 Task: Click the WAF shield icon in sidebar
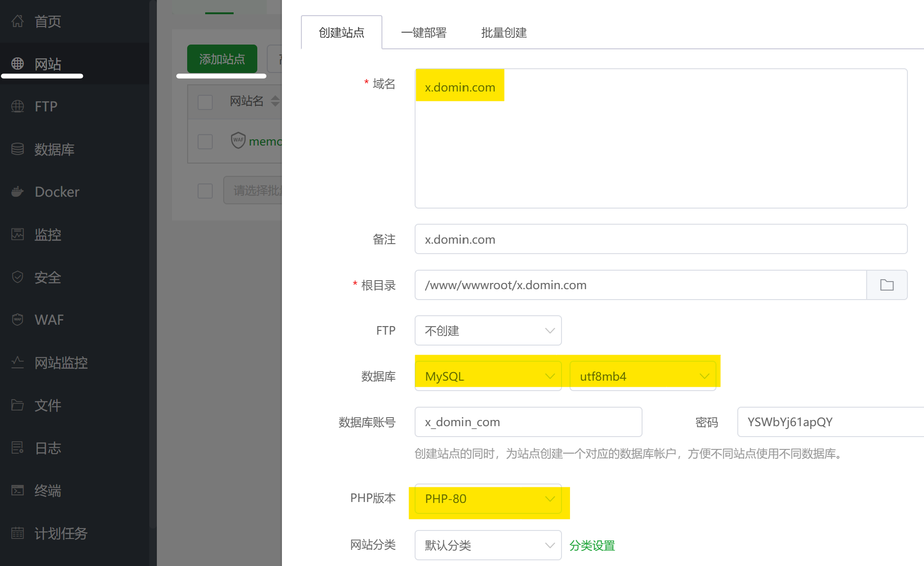tap(18, 320)
